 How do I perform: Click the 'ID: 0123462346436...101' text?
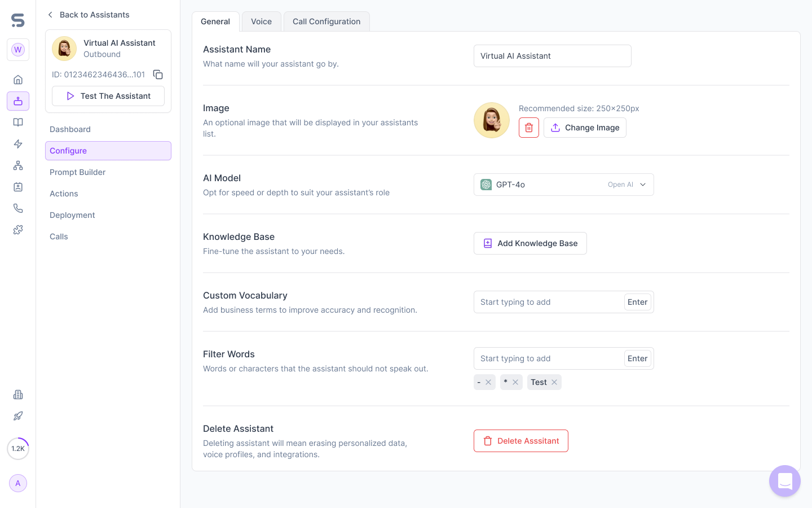(x=98, y=75)
